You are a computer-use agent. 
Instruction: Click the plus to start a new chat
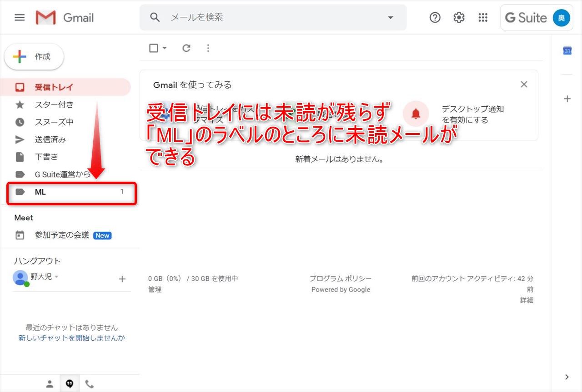tap(122, 279)
